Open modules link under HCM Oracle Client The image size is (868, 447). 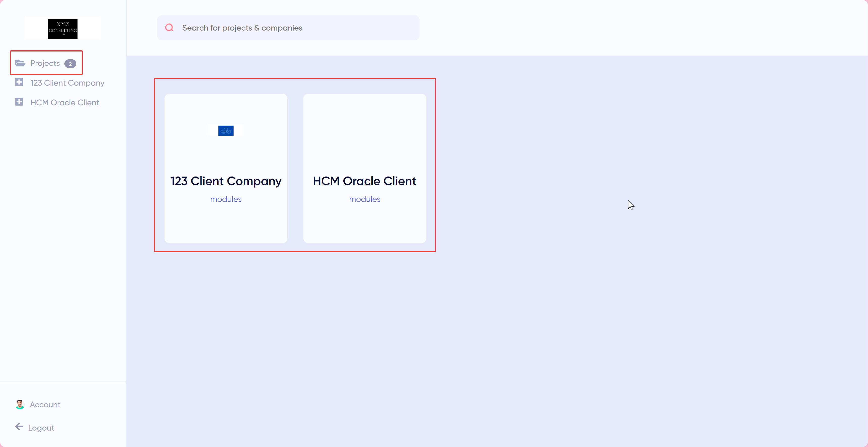click(365, 199)
